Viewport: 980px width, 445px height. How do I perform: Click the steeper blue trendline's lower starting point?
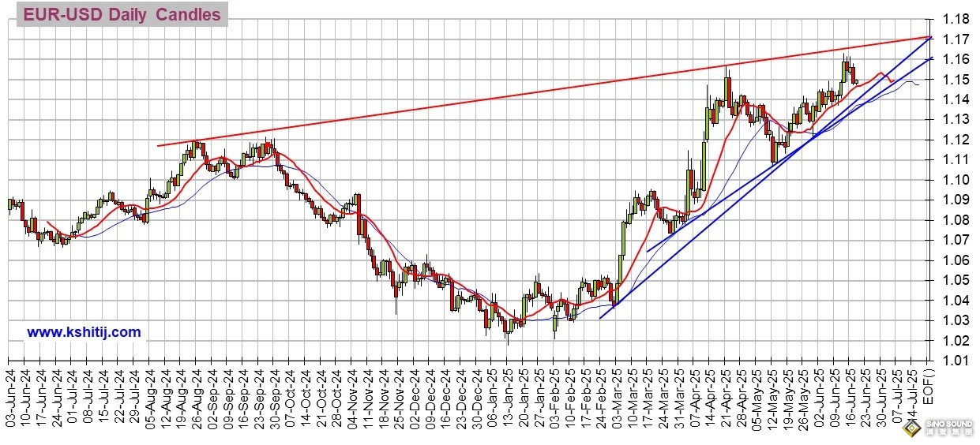click(601, 317)
